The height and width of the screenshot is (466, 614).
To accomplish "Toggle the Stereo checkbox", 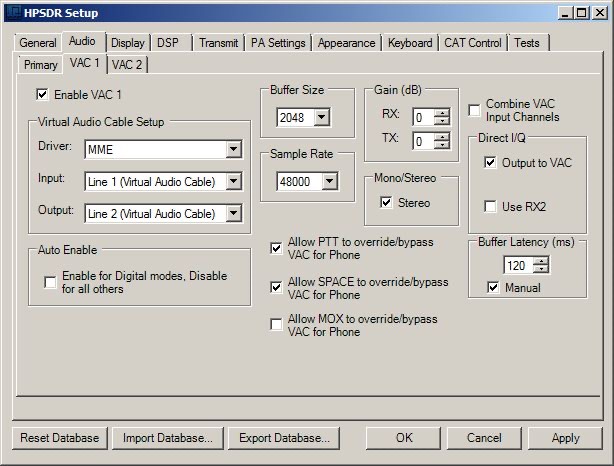I will 386,202.
